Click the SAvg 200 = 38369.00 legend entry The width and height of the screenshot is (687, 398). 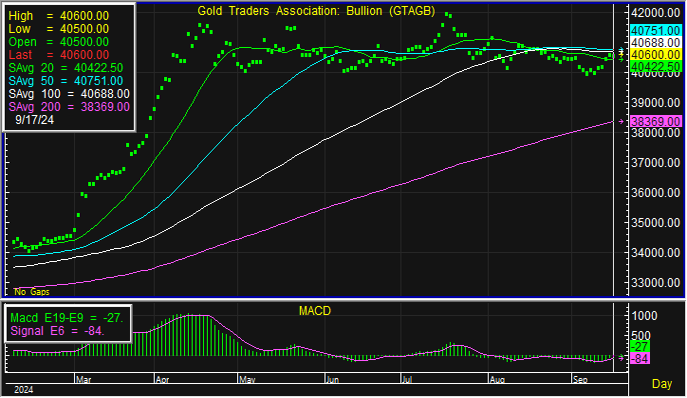pos(69,107)
